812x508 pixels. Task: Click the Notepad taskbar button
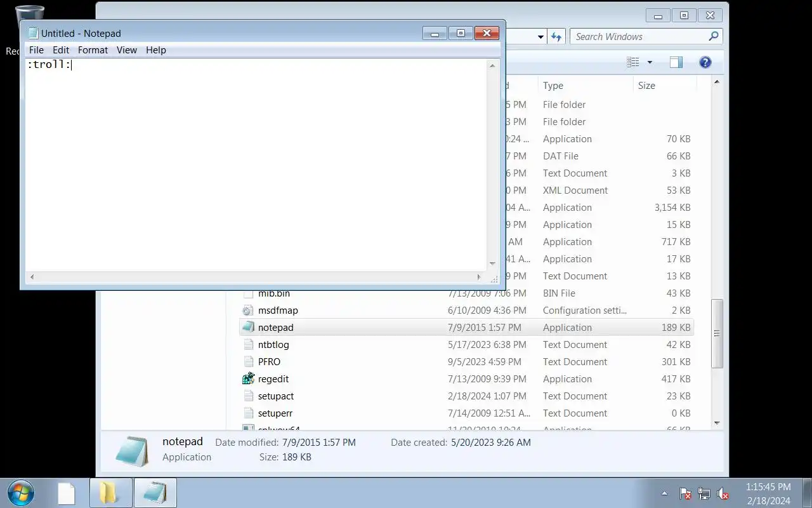coord(155,493)
